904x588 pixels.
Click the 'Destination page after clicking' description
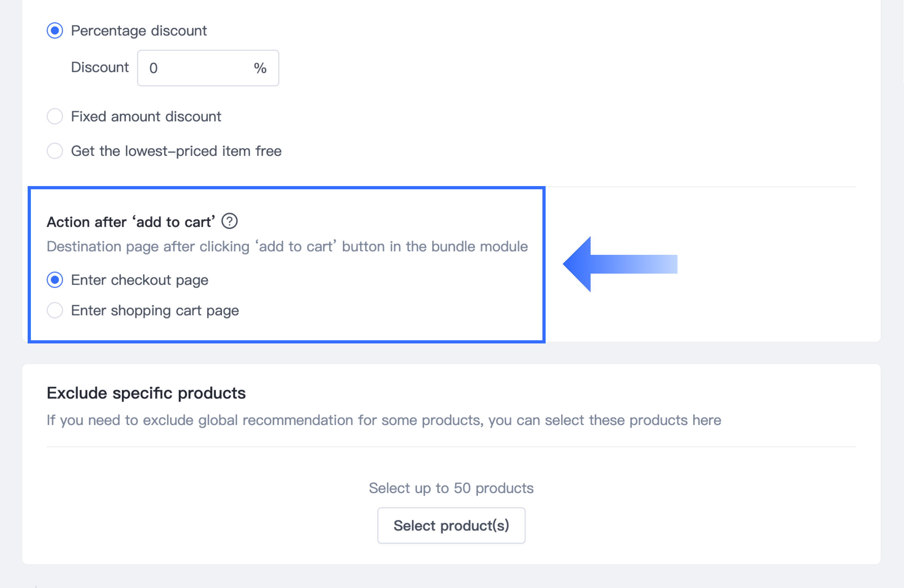[287, 247]
